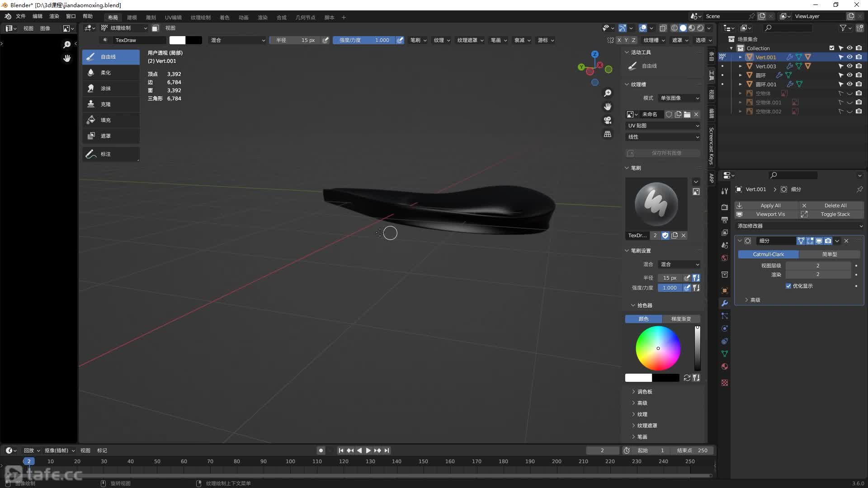Click the viewport pan hand icon

click(x=608, y=107)
